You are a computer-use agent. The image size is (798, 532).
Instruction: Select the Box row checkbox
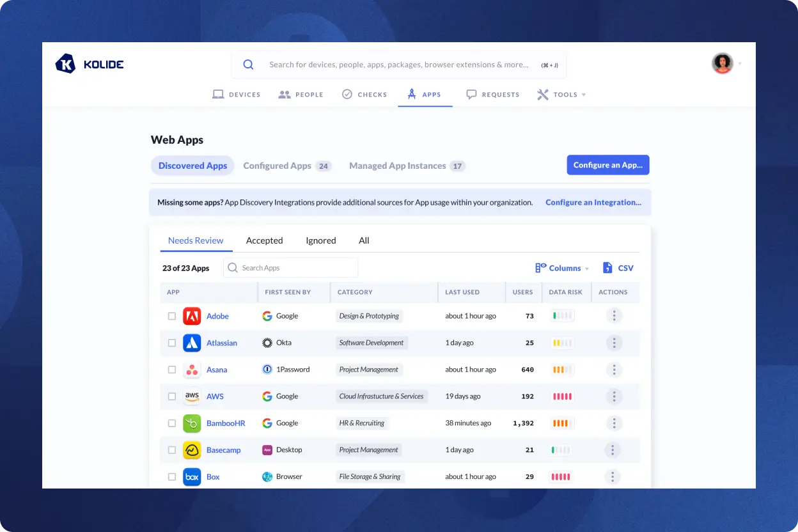pos(171,477)
